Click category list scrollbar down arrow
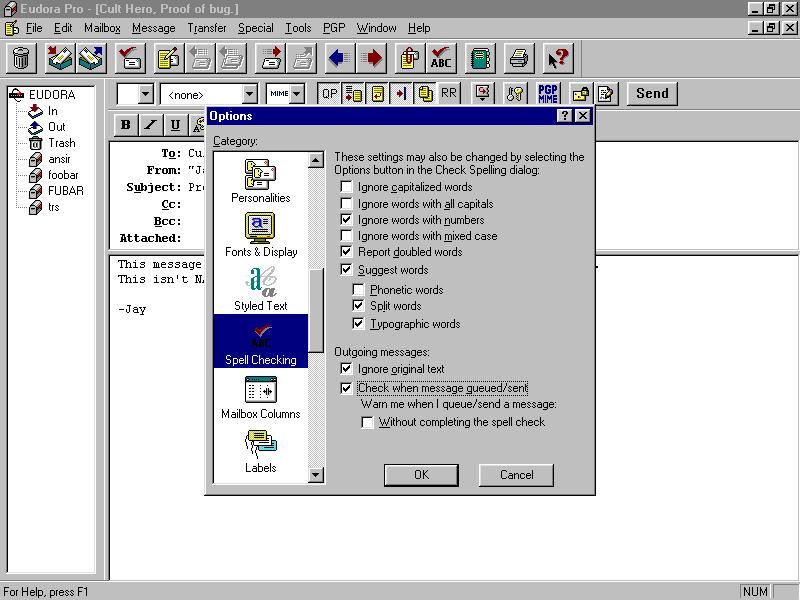 (316, 475)
